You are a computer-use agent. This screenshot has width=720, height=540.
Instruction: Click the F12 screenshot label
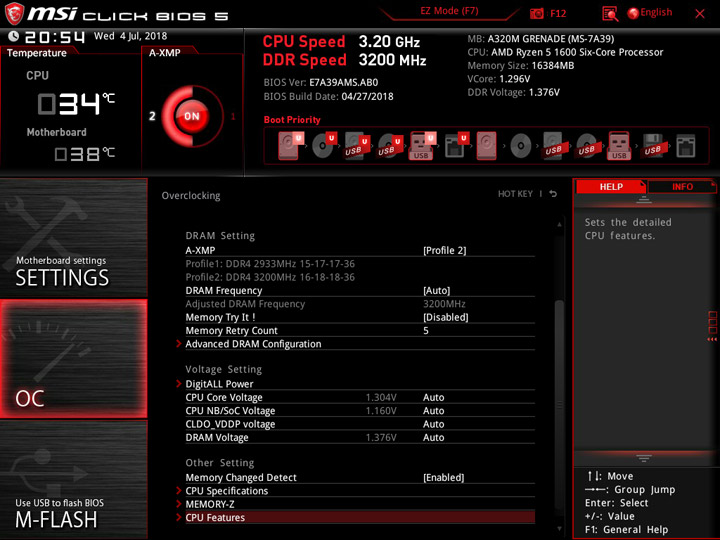click(558, 13)
